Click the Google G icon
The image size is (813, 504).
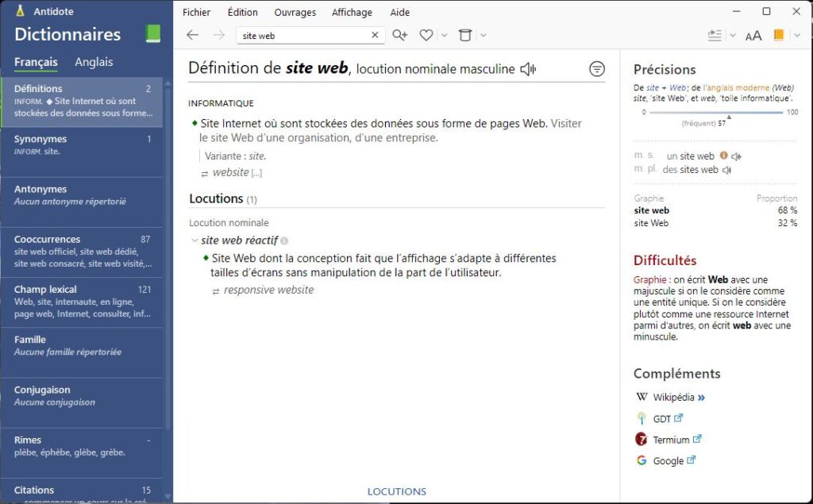click(x=642, y=460)
